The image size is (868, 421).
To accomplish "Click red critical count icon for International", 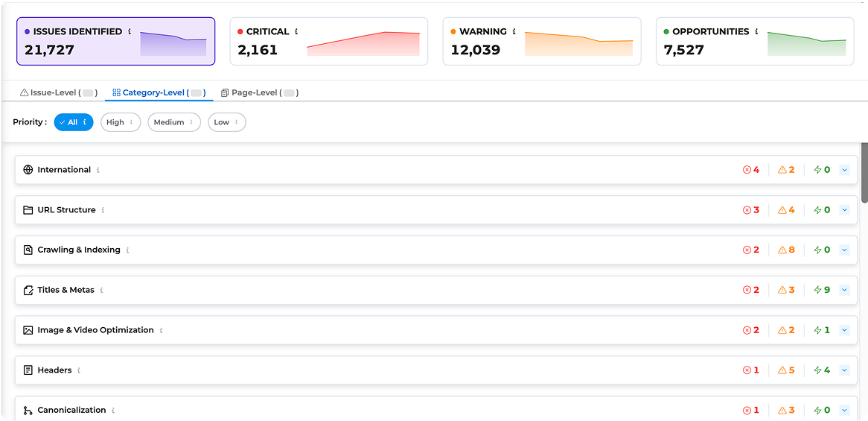I will coord(747,170).
